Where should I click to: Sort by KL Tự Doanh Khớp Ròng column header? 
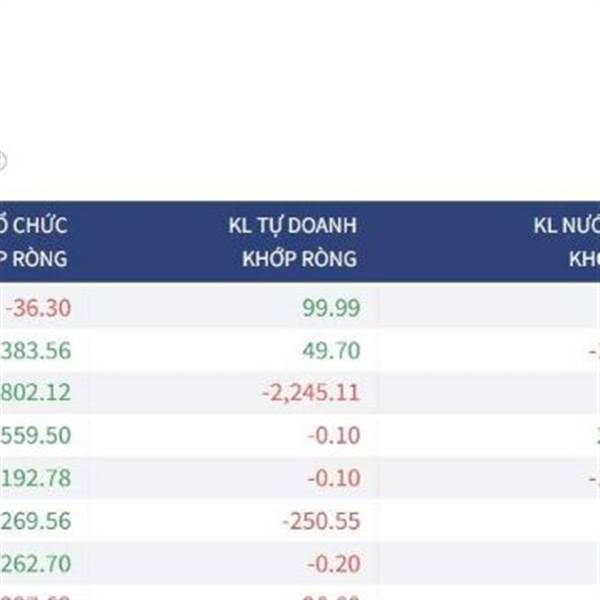point(293,242)
